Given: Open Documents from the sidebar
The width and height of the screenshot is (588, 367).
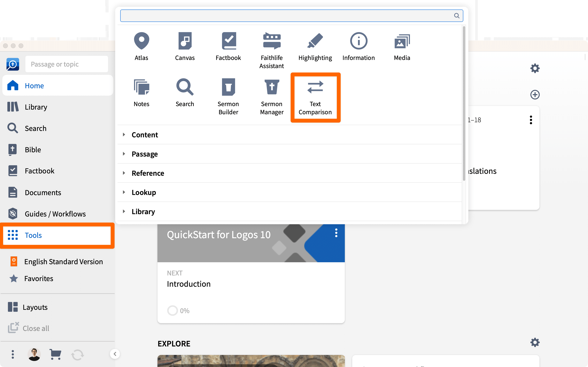Looking at the screenshot, I should tap(58, 192).
